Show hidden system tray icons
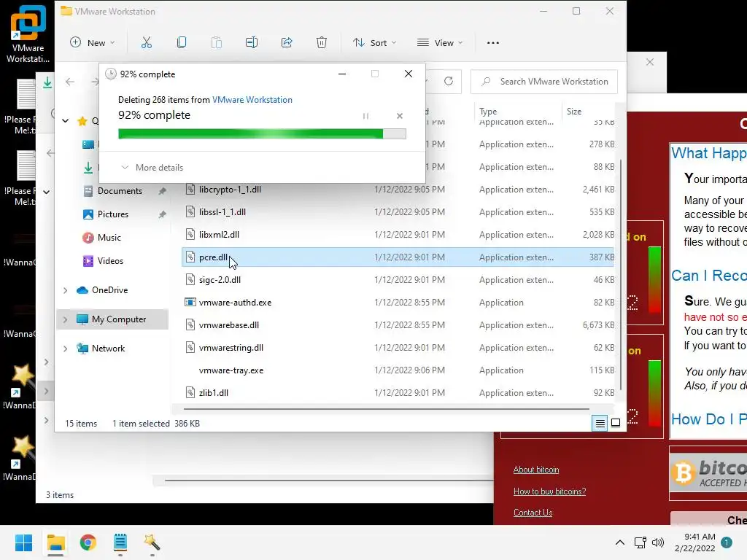Screen dimensions: 747x560 [x=620, y=542]
